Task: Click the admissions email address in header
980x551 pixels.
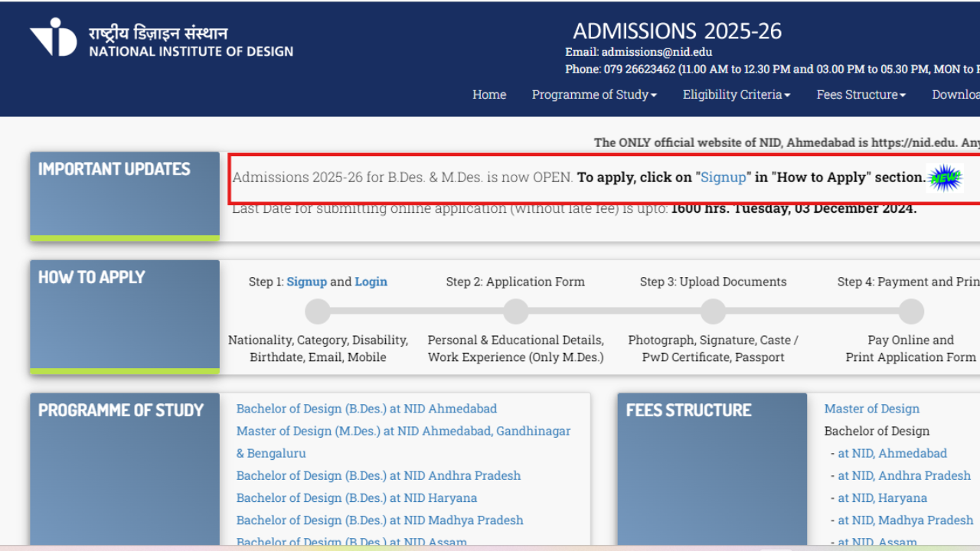Action: pyautogui.click(x=656, y=52)
